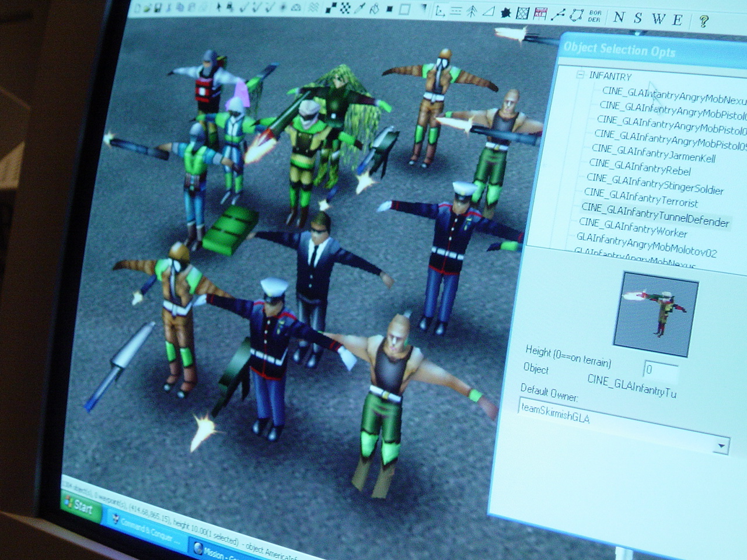Click the Open file folder icon
This screenshot has width=747, height=560.
pos(148,8)
